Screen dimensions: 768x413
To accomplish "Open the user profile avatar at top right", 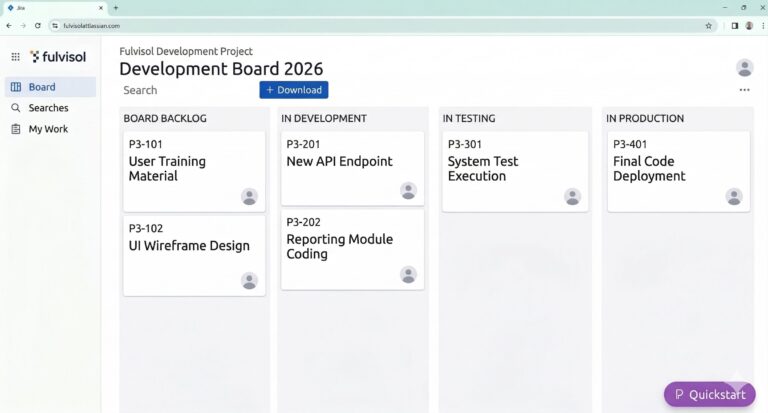I will [744, 68].
